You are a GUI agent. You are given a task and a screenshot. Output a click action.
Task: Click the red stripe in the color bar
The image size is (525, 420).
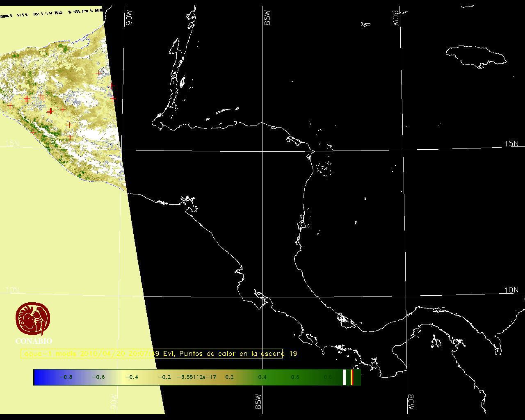[352, 377]
